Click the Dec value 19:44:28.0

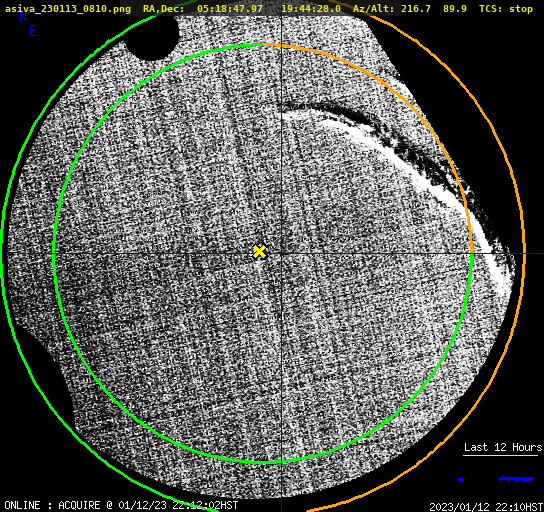311,9
